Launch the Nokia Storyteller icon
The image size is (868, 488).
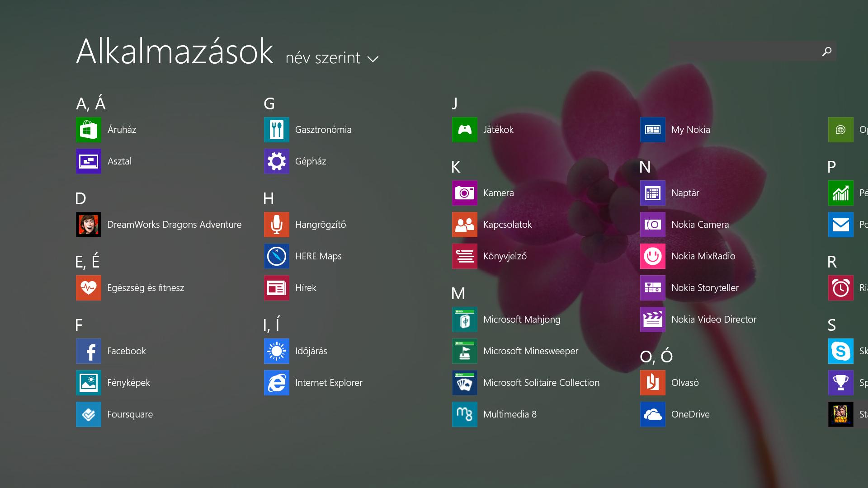[653, 288]
